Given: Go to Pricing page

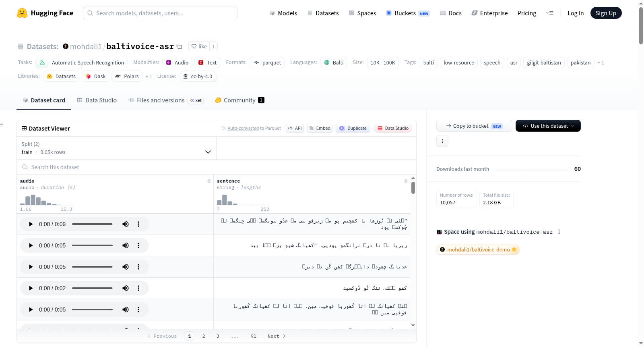Looking at the screenshot, I should click(527, 13).
